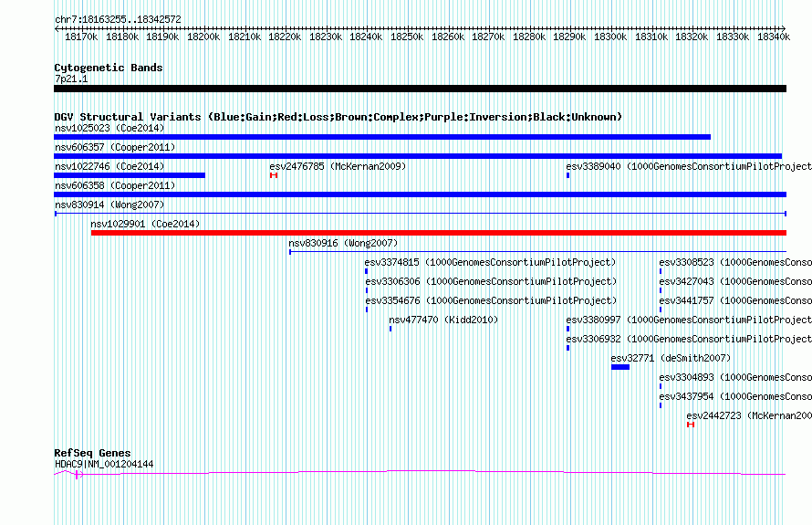Click the 18170k ruler tick label
Screen dimensions: 812x525
point(81,37)
